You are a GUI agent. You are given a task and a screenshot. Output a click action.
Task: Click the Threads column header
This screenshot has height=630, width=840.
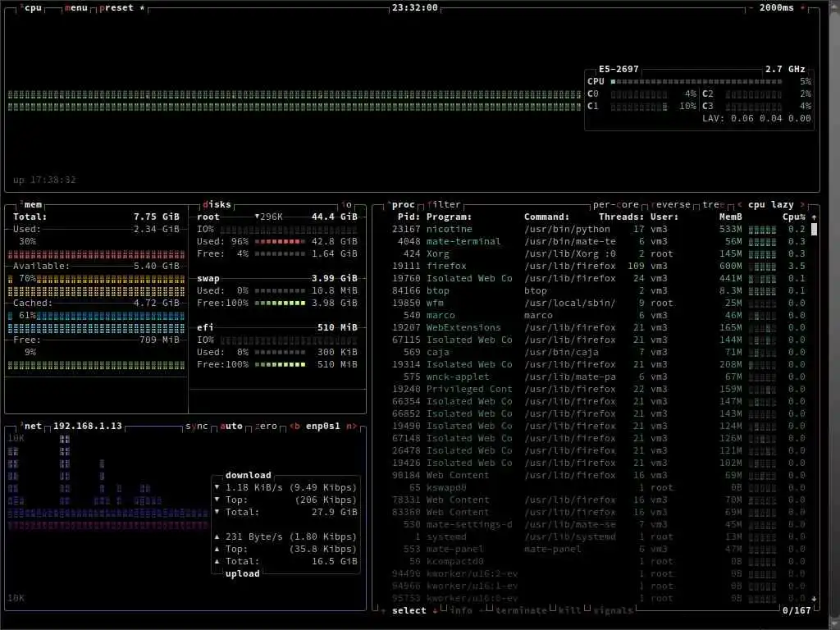coord(622,217)
